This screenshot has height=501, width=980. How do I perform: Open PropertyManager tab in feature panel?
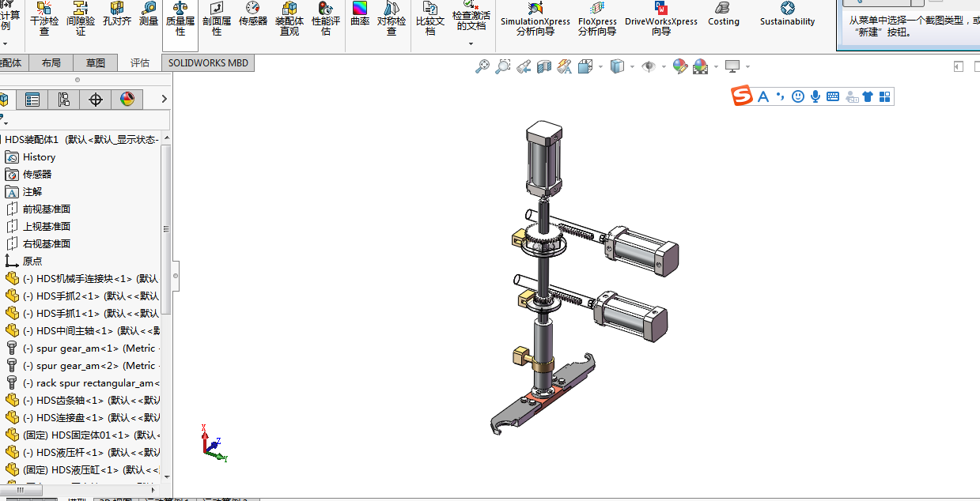point(32,100)
